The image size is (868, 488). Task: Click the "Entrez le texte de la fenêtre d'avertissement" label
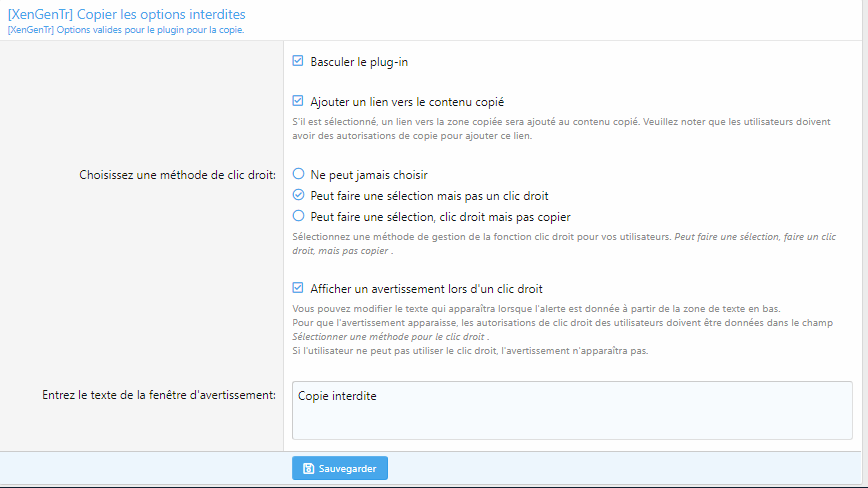[158, 395]
